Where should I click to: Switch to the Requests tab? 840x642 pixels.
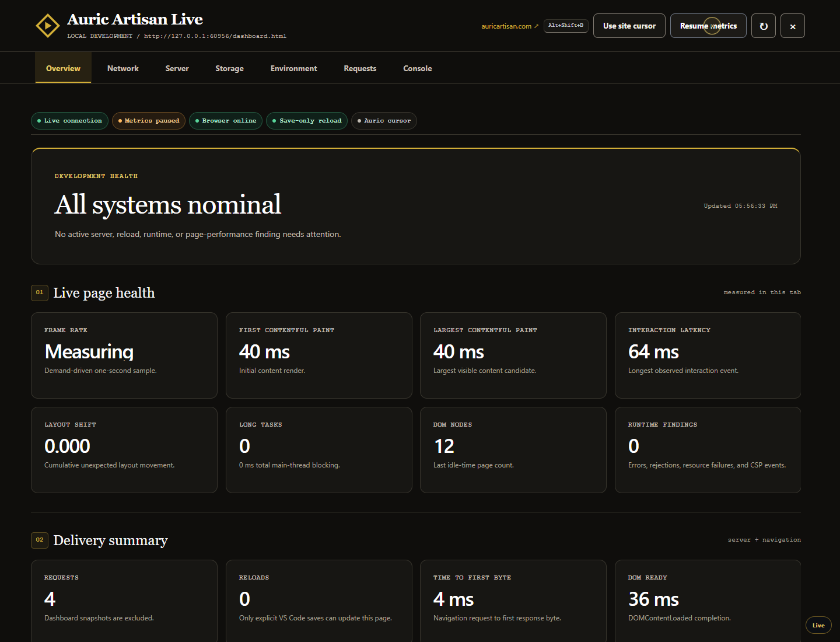pyautogui.click(x=360, y=68)
